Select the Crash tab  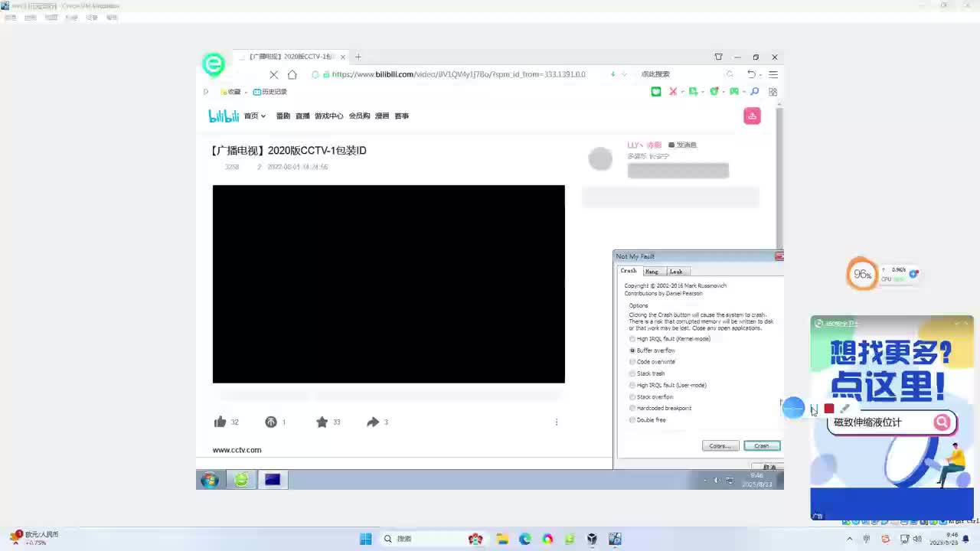click(x=629, y=271)
